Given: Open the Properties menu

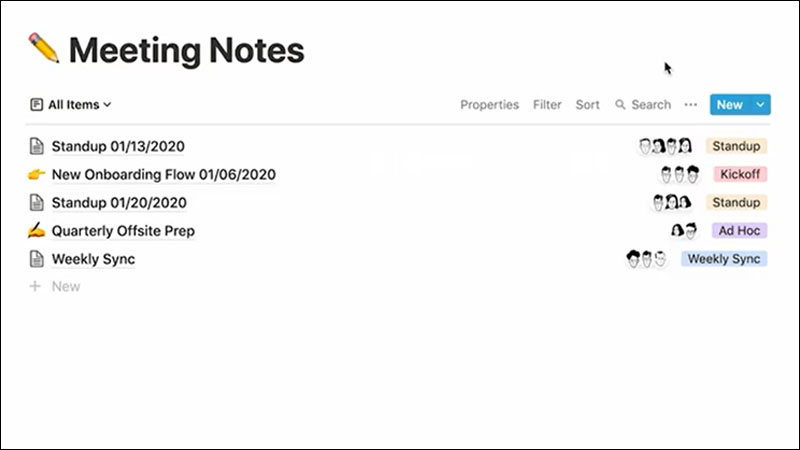Looking at the screenshot, I should (x=489, y=104).
